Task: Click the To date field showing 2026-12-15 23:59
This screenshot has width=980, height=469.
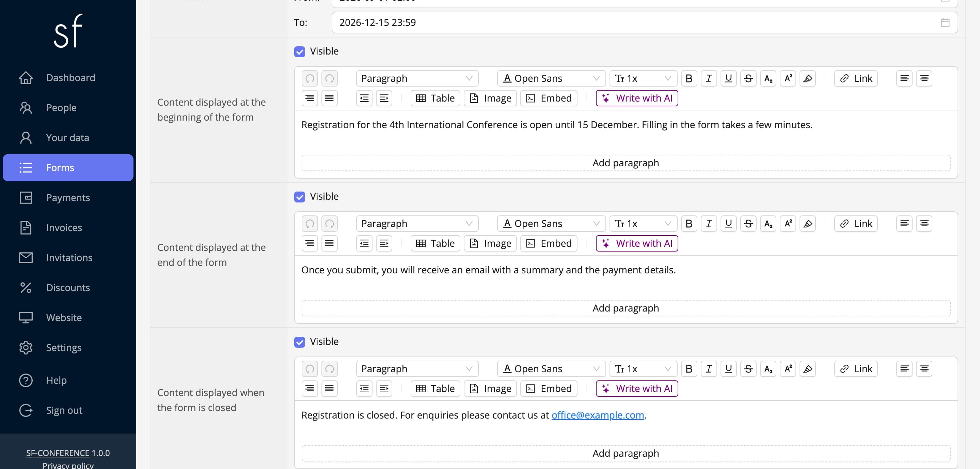Action: point(645,22)
